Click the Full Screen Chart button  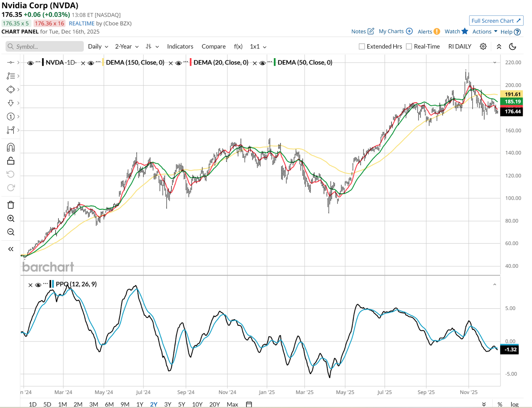pyautogui.click(x=496, y=21)
